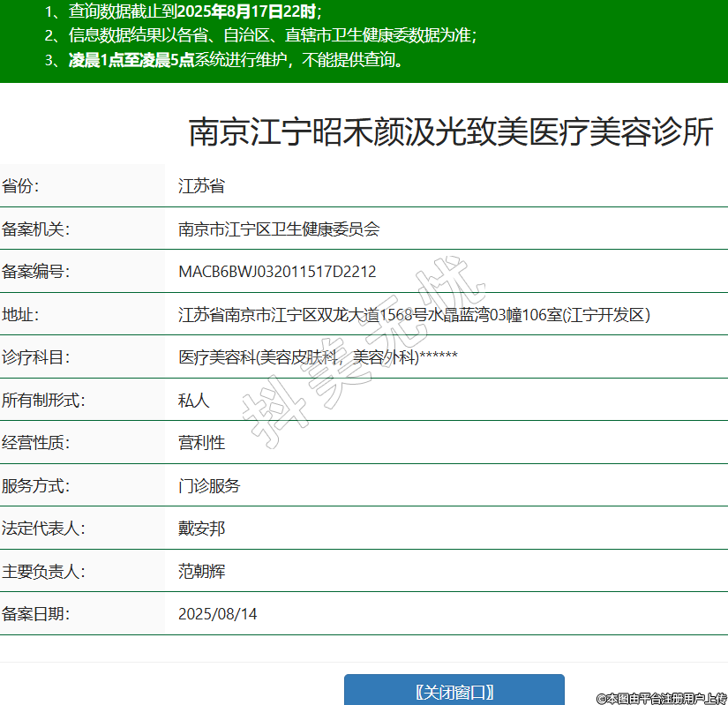Click the ownership value 私人
The width and height of the screenshot is (728, 705).
click(x=194, y=400)
